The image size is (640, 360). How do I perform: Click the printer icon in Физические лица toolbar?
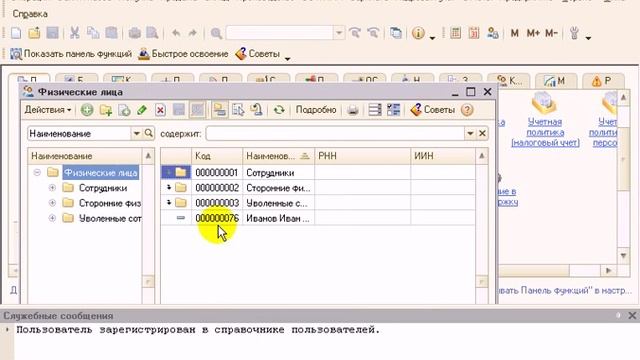(353, 110)
